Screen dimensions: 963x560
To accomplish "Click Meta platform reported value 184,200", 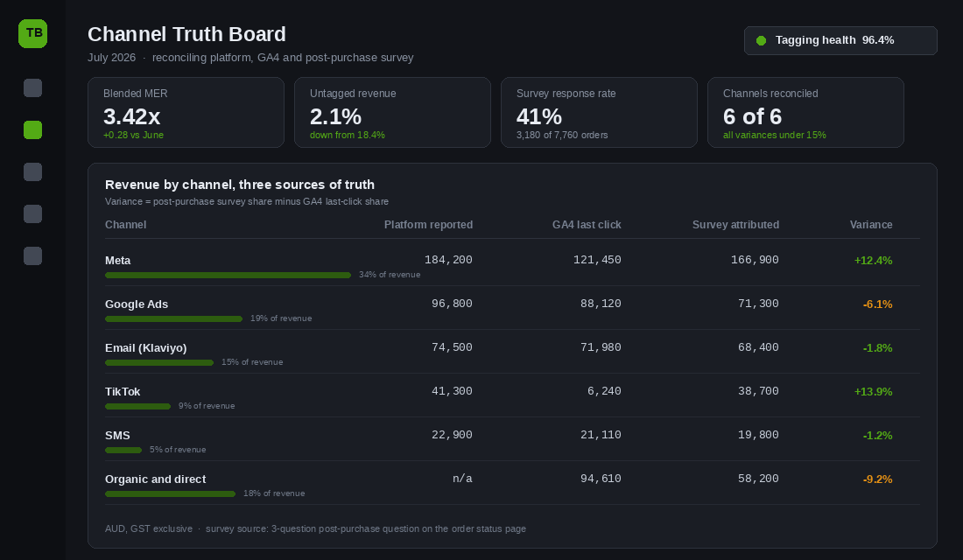I will 448,260.
